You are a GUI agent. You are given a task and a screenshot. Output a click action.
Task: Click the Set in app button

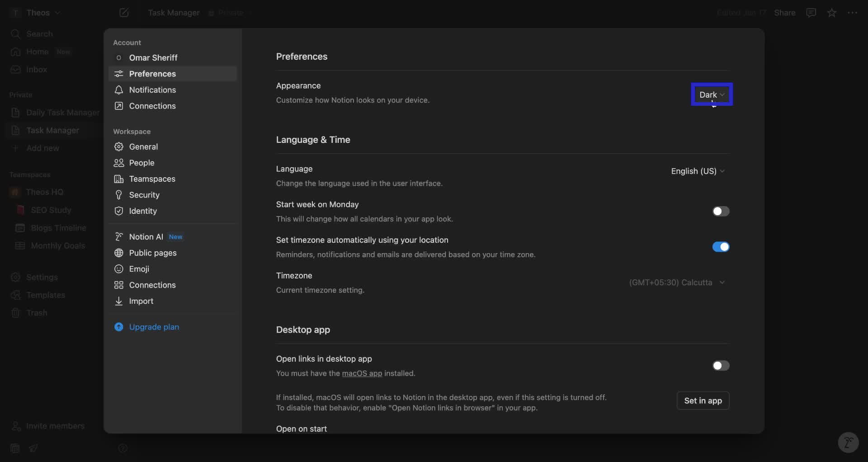click(703, 401)
